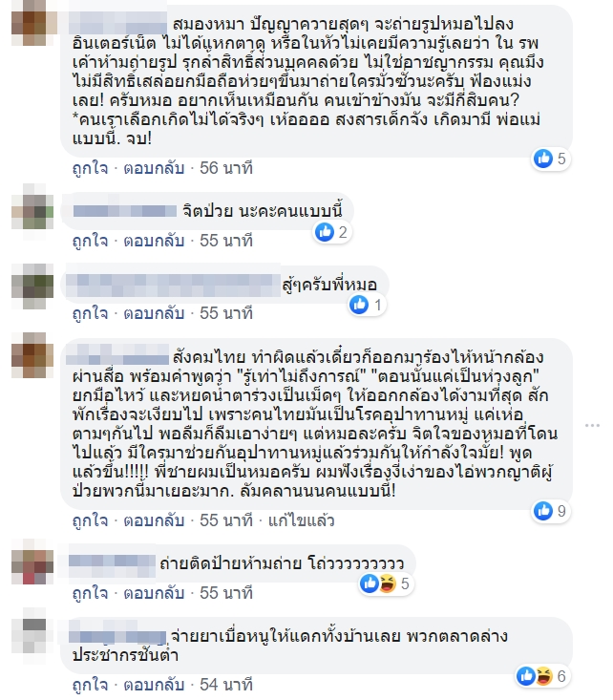This screenshot has width=613, height=700.
Task: Click the like reaction icon showing 9
Action: coord(543,511)
